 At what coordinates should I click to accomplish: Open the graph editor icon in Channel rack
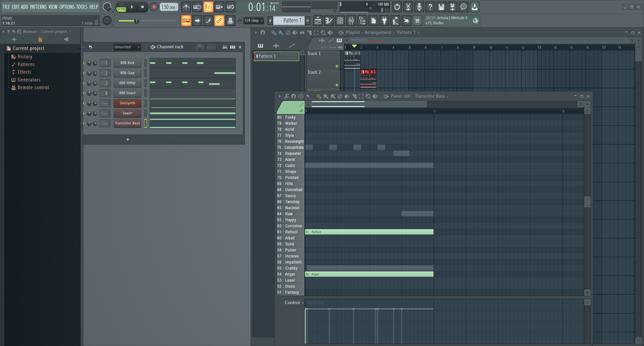(x=225, y=47)
